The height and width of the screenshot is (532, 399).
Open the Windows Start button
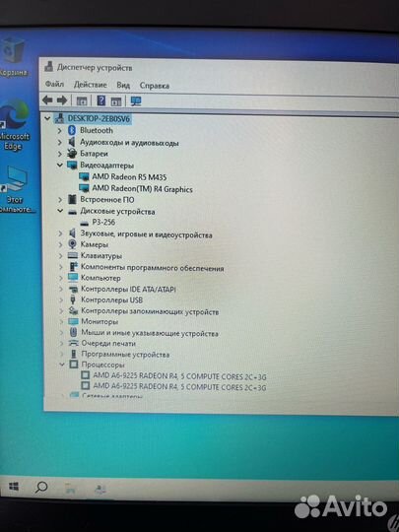click(14, 487)
